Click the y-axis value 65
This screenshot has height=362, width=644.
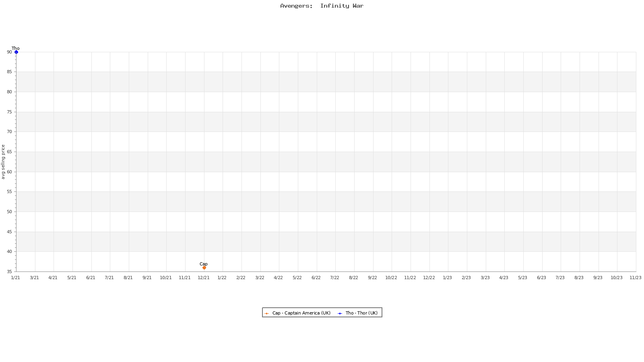(9, 152)
